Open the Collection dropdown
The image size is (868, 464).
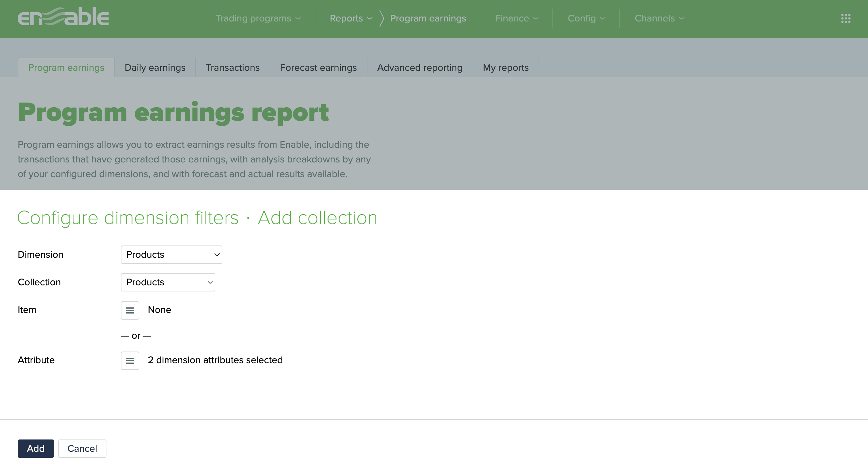168,282
